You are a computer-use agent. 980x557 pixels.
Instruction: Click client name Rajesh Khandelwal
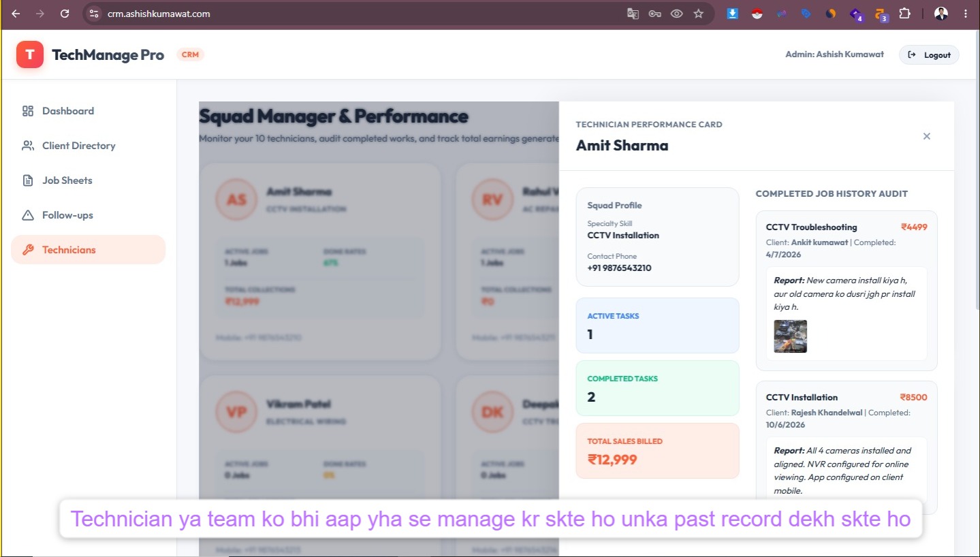click(827, 412)
